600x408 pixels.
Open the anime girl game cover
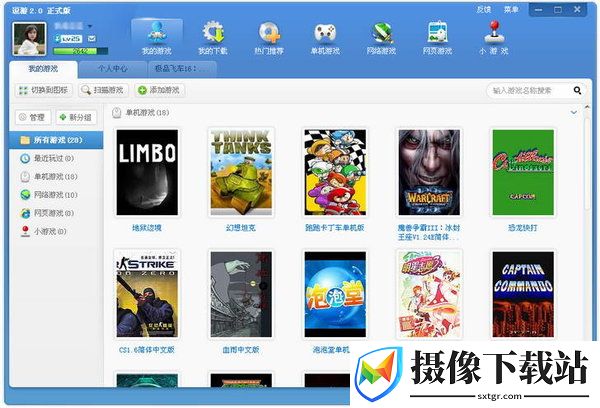tap(429, 294)
